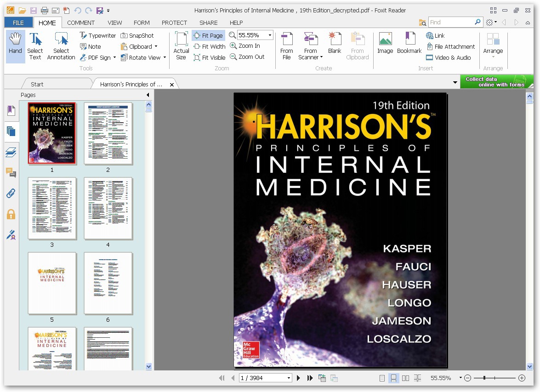Viewport: 540px width, 392px height.
Task: Open the Bookmarks side panel icon
Action: [x=11, y=111]
